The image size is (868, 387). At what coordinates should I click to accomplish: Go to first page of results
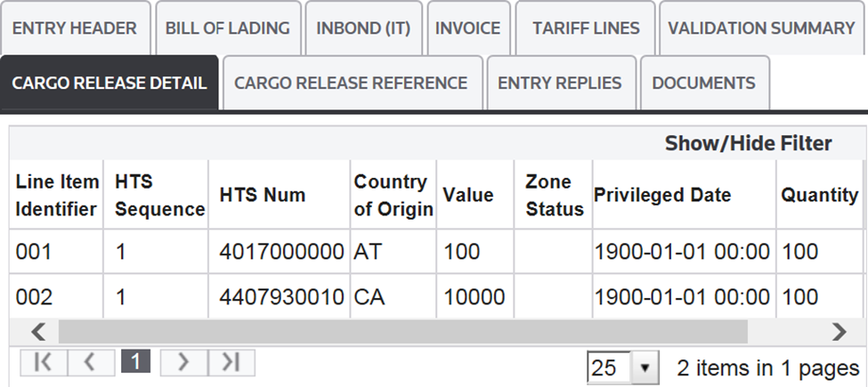click(45, 362)
